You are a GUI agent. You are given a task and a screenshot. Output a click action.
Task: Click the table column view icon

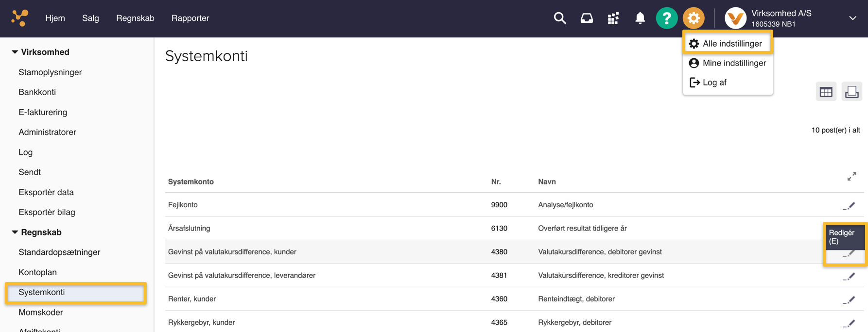coord(826,92)
